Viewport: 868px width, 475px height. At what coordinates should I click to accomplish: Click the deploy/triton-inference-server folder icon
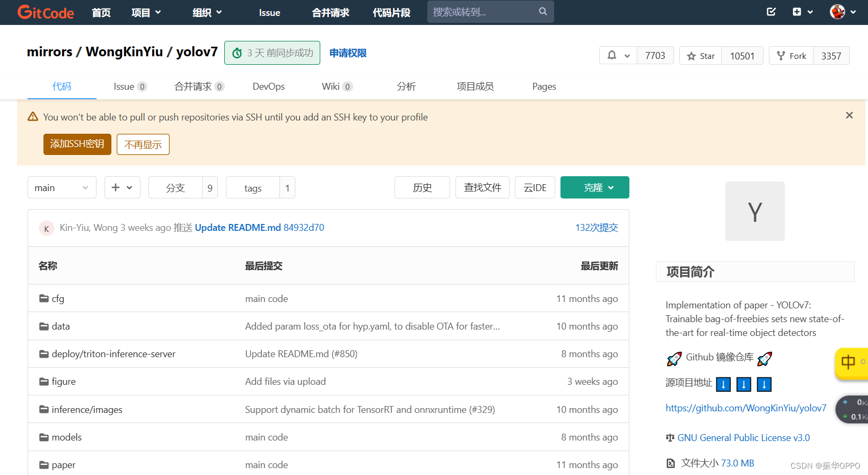[x=44, y=353]
